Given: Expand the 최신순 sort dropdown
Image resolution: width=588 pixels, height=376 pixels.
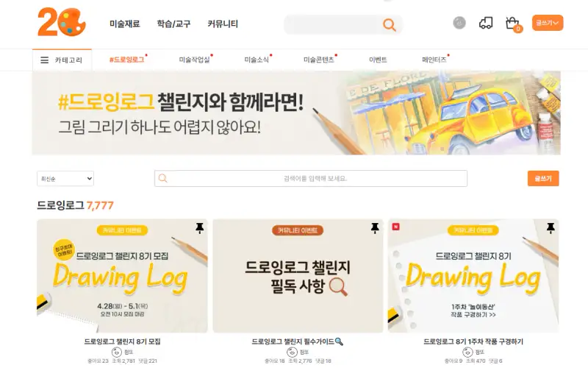Looking at the screenshot, I should pos(65,179).
